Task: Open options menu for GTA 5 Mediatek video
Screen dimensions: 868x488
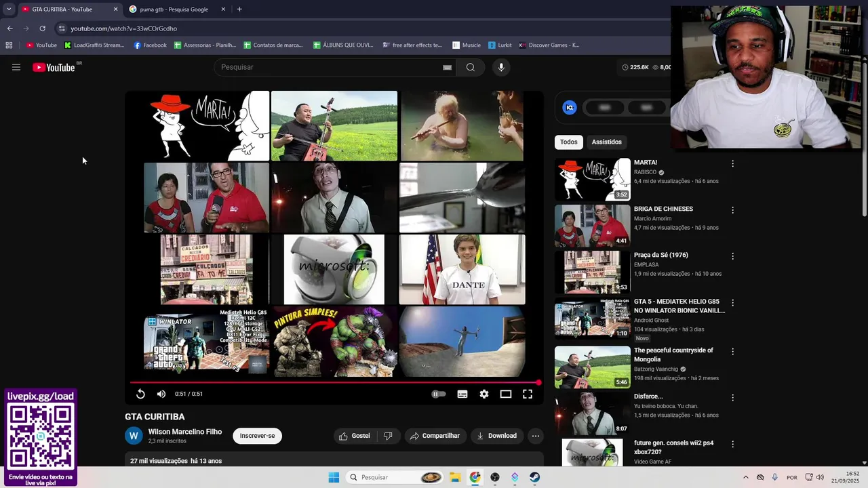Action: pyautogui.click(x=732, y=303)
